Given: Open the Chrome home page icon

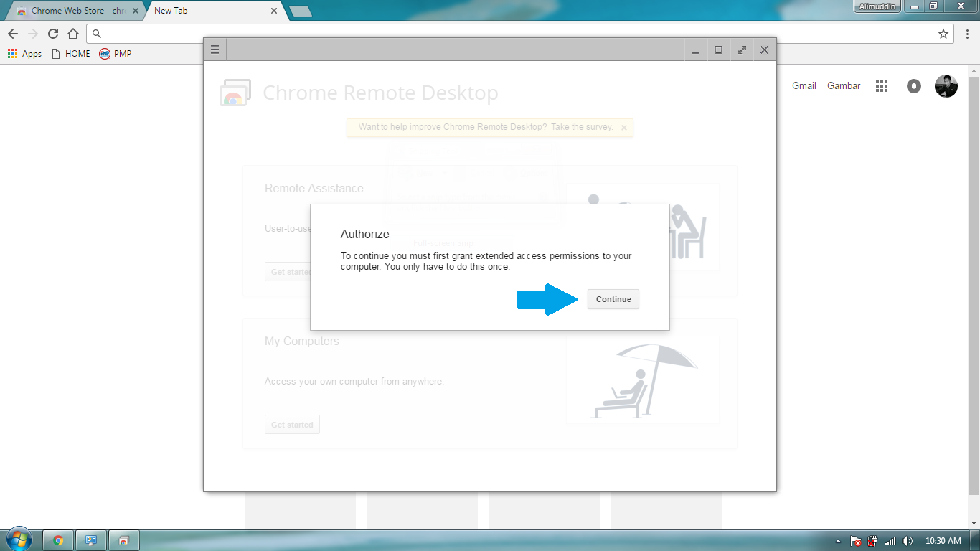Looking at the screenshot, I should click(x=73, y=34).
